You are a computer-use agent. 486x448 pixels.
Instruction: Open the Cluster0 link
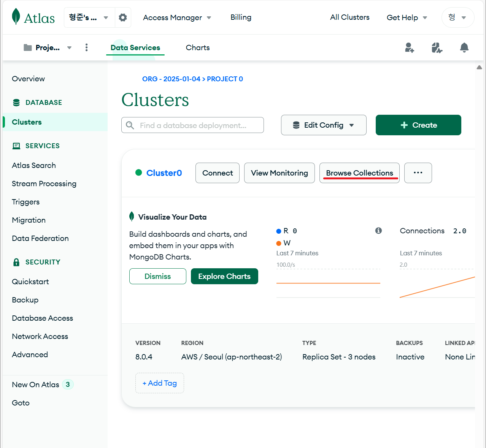click(164, 173)
